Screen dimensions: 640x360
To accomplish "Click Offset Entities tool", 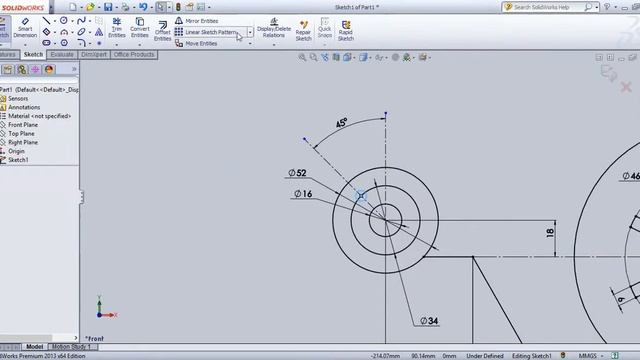I will click(162, 31).
